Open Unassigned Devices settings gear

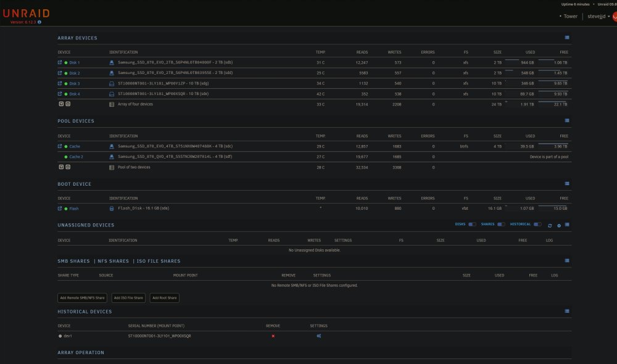(559, 225)
